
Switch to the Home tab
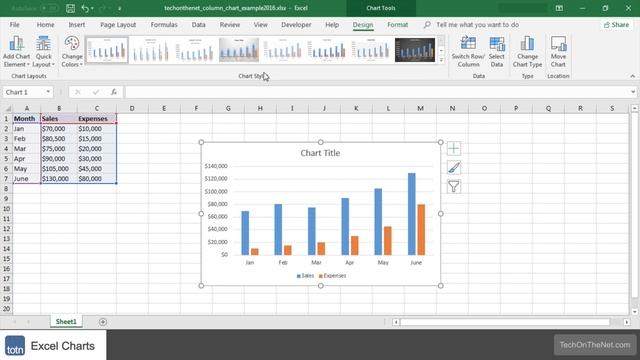pyautogui.click(x=45, y=25)
